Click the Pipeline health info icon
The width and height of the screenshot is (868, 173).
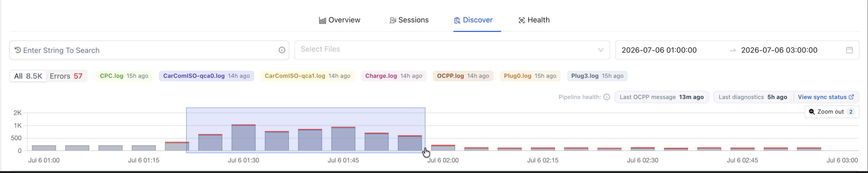(607, 97)
